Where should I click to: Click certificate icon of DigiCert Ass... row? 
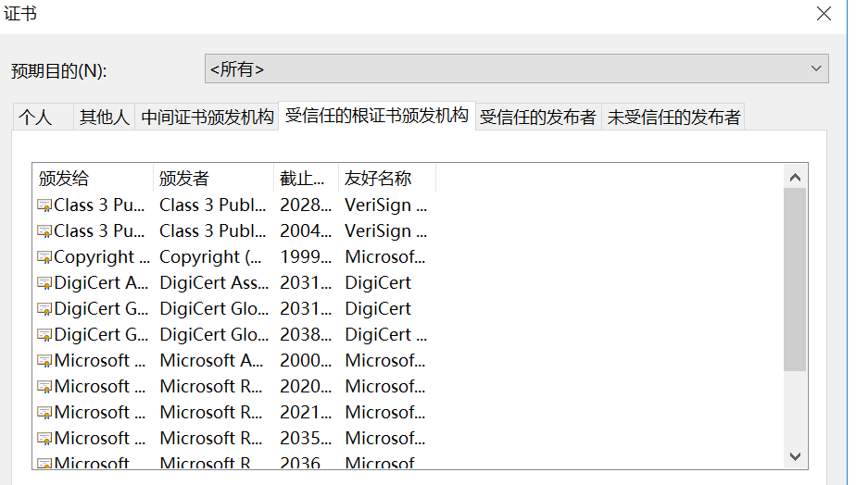pyautogui.click(x=44, y=284)
